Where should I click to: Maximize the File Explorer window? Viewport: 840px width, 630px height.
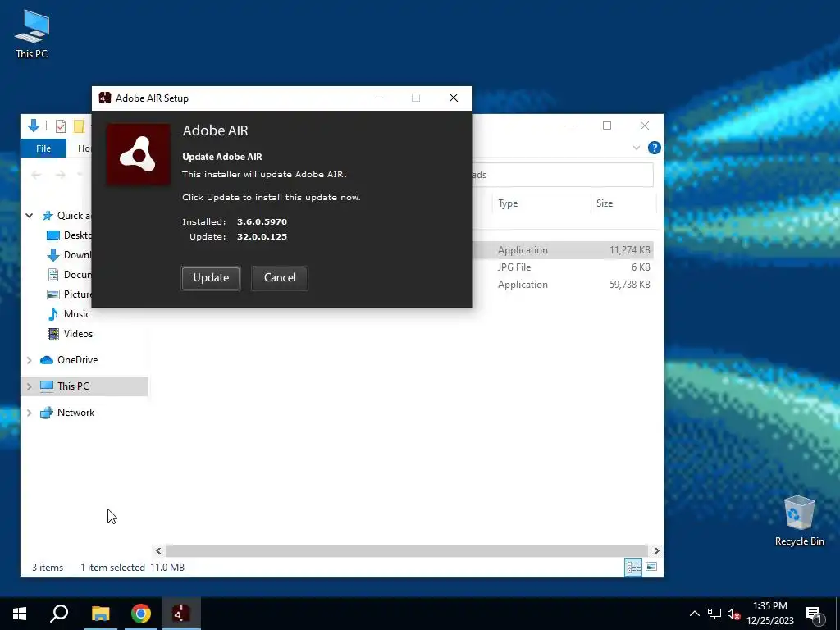tap(607, 126)
